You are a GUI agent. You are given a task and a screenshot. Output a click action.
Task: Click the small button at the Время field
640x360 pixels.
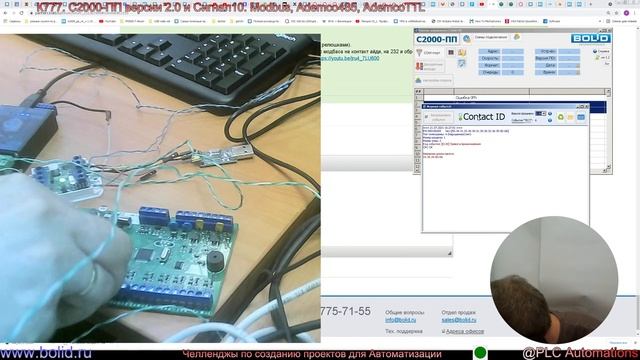(x=578, y=72)
